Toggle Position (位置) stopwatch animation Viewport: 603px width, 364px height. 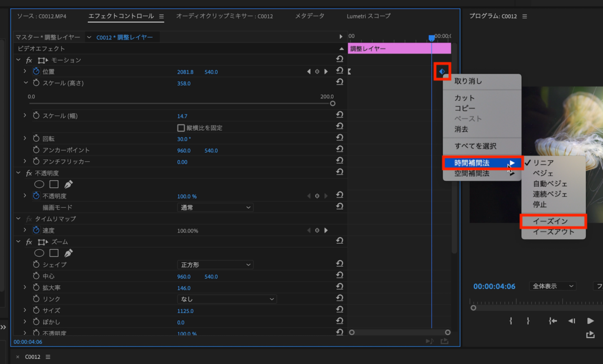36,72
